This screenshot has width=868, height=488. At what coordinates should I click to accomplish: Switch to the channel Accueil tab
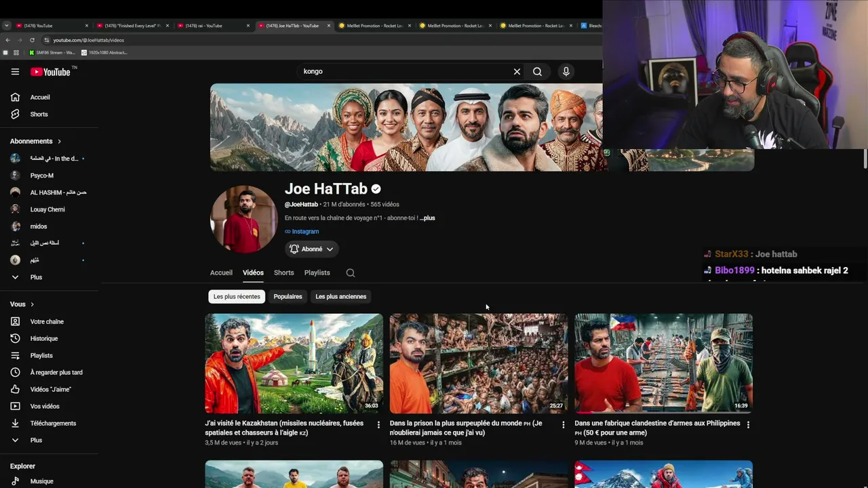[221, 272]
